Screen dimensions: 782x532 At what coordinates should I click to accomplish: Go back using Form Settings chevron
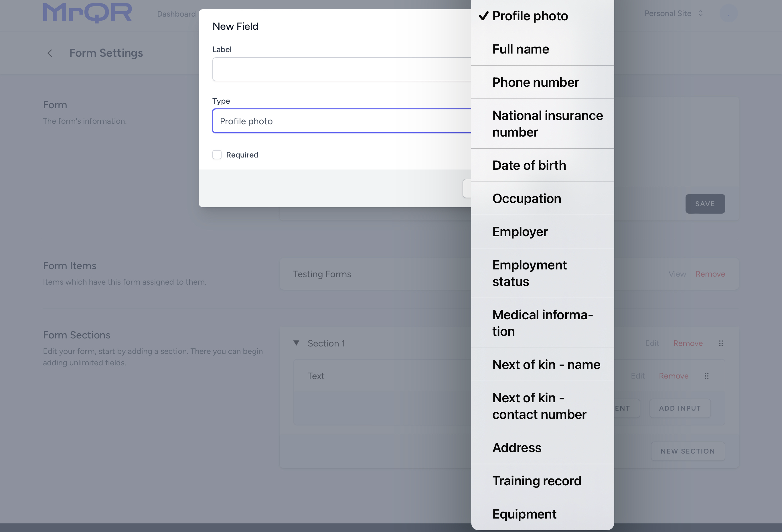click(50, 53)
